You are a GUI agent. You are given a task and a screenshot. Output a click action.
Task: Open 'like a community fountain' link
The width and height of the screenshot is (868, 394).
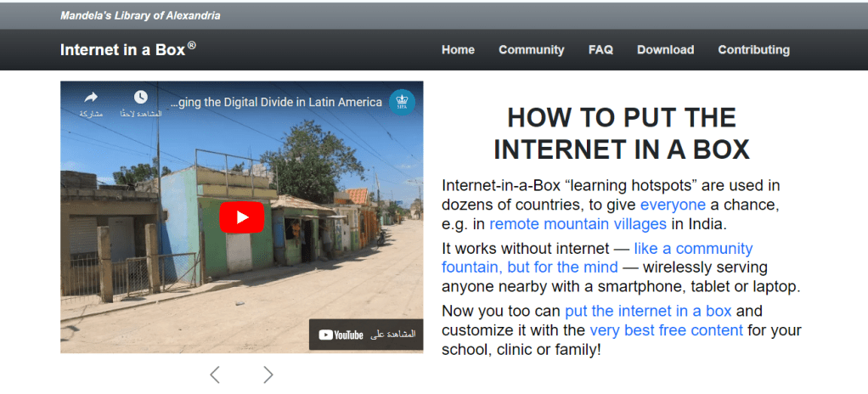(597, 258)
